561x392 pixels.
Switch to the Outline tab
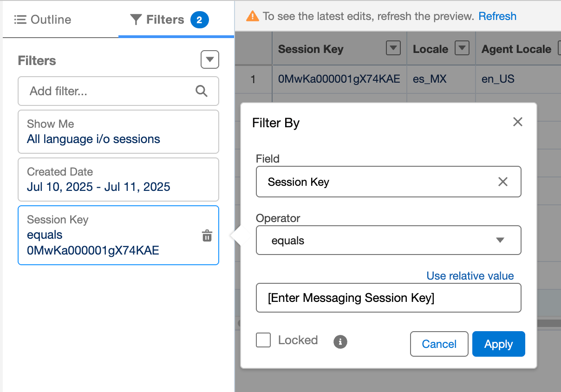click(43, 20)
